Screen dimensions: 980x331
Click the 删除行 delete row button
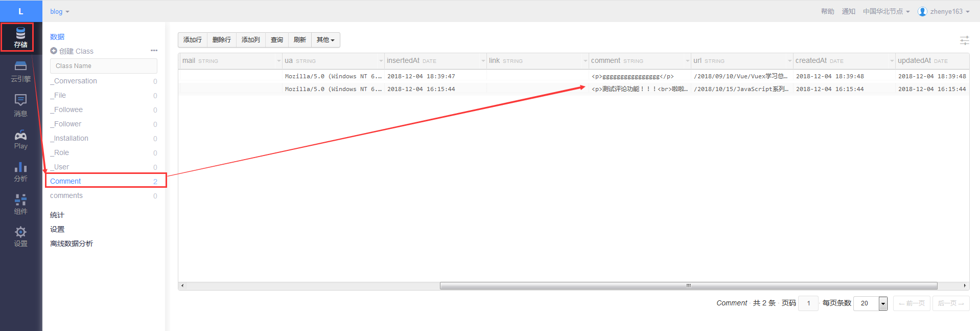tap(222, 40)
